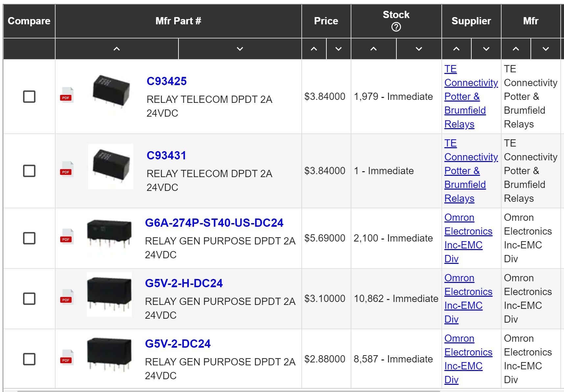564x392 pixels.
Task: Open PDF datasheet for G5V-2-H-DC24
Action: (67, 297)
